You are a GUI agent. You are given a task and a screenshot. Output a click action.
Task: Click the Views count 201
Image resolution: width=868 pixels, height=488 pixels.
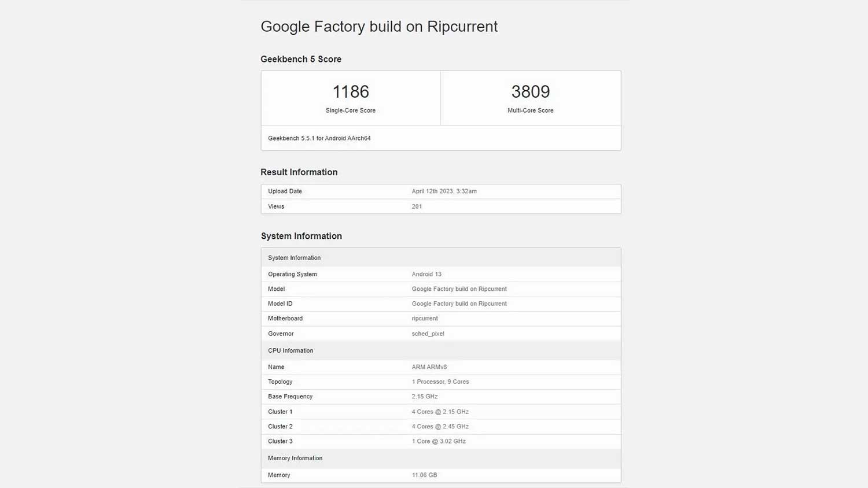(x=417, y=206)
